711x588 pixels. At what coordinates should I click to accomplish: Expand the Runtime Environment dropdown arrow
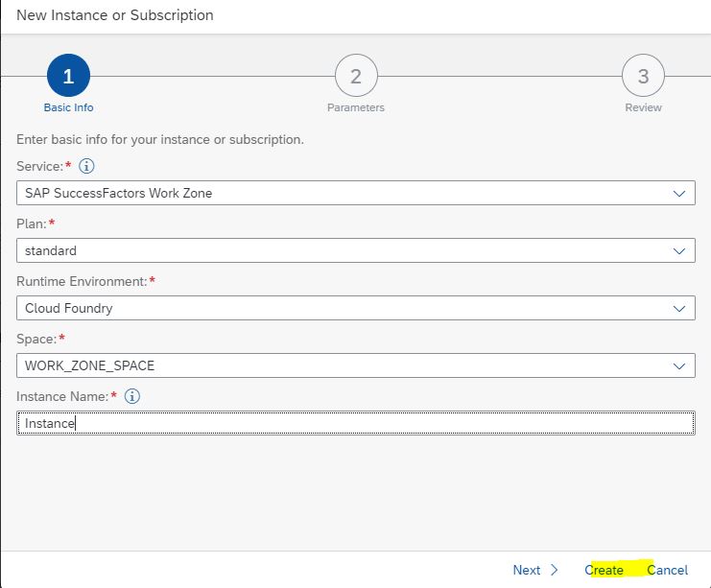pos(678,309)
